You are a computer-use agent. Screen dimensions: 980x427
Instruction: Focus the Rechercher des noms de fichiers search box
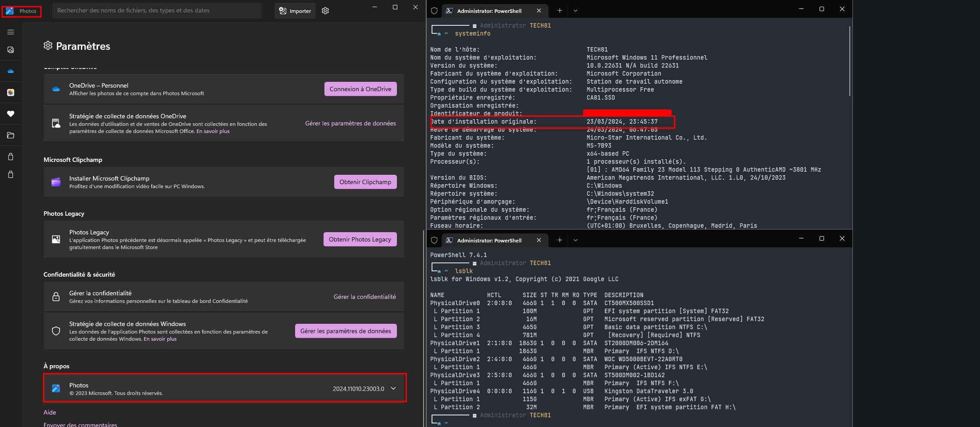point(157,11)
